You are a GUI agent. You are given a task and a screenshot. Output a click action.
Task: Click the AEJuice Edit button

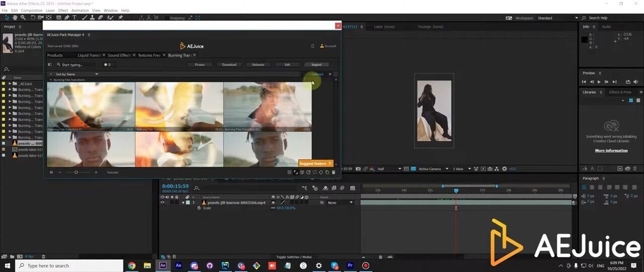click(287, 64)
